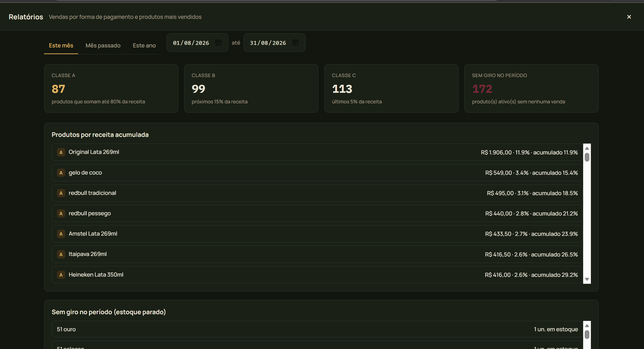Select the '51 ouro' stalled stock row
Screen dimensions: 644x349
pyautogui.click(x=317, y=329)
